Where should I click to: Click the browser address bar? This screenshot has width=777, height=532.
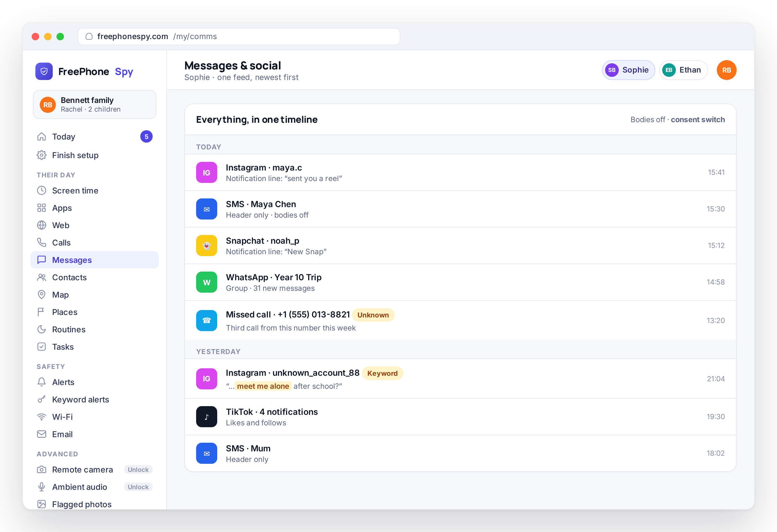click(x=239, y=36)
